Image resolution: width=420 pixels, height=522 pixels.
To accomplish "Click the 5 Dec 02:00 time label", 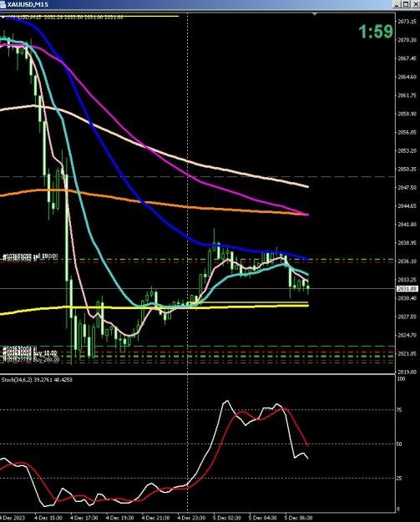I will pyautogui.click(x=226, y=518).
